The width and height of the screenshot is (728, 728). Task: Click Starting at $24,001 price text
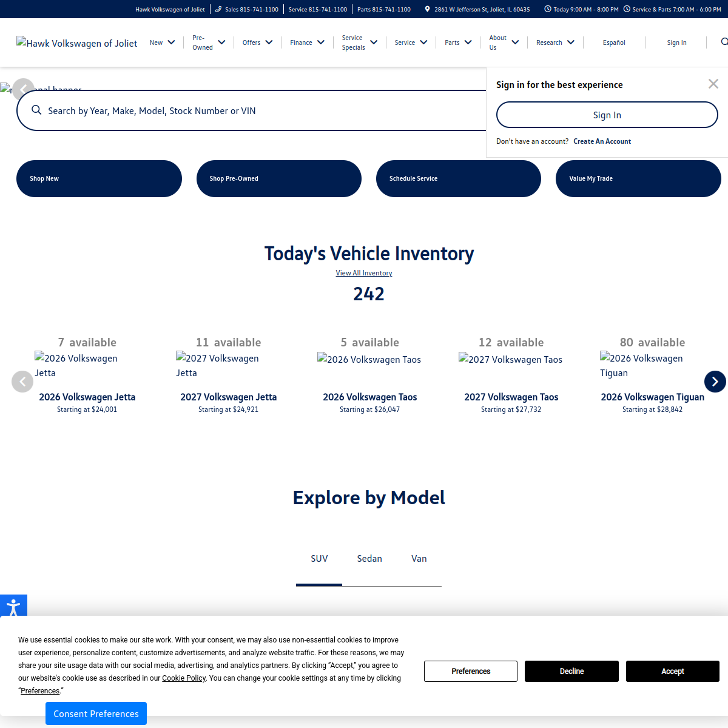[x=87, y=409]
